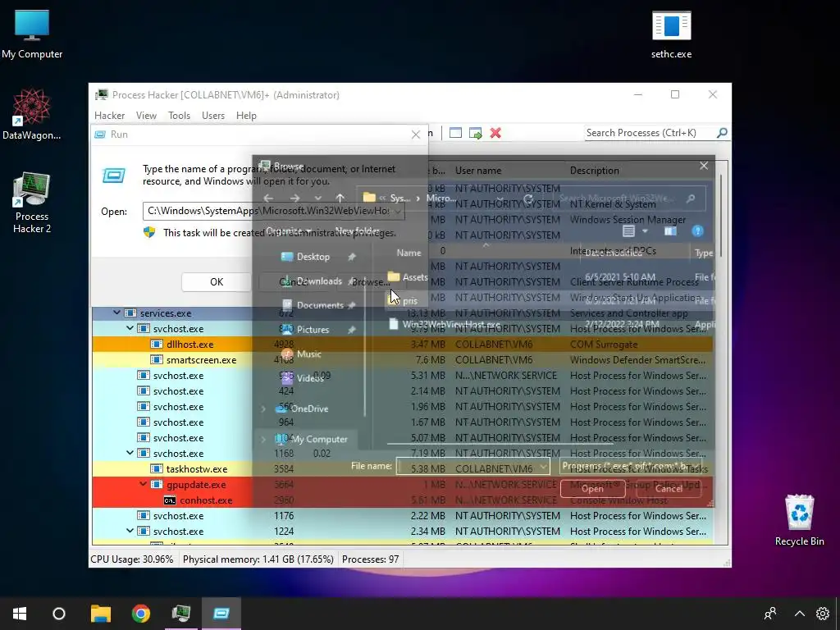Collapse svchost.exe with PID 1224
Screen dimensions: 840x630
click(x=130, y=531)
